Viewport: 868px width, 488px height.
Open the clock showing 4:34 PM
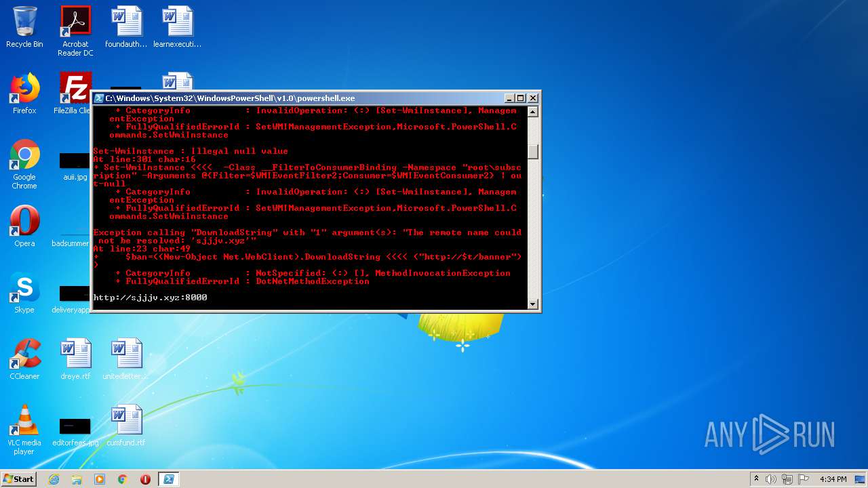833,479
